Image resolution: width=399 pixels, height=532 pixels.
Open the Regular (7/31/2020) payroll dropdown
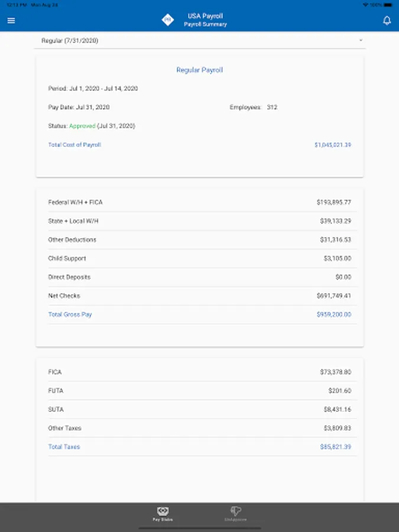tap(70, 41)
